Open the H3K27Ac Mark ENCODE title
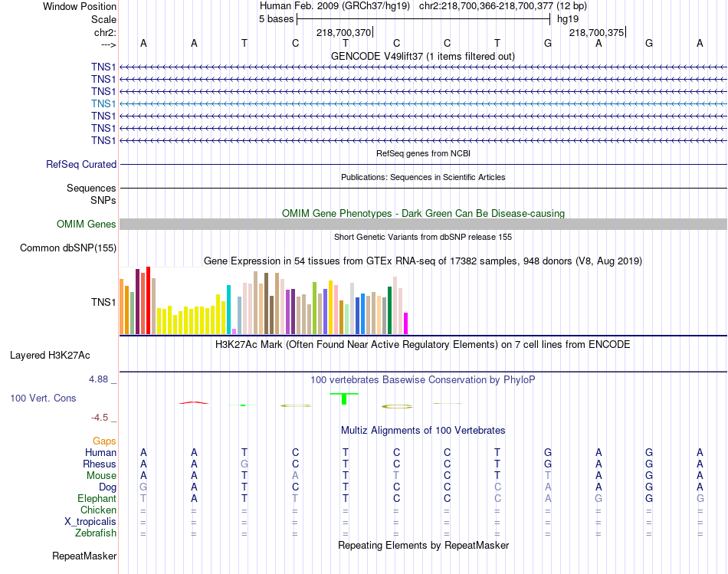The image size is (728, 574). (x=423, y=345)
